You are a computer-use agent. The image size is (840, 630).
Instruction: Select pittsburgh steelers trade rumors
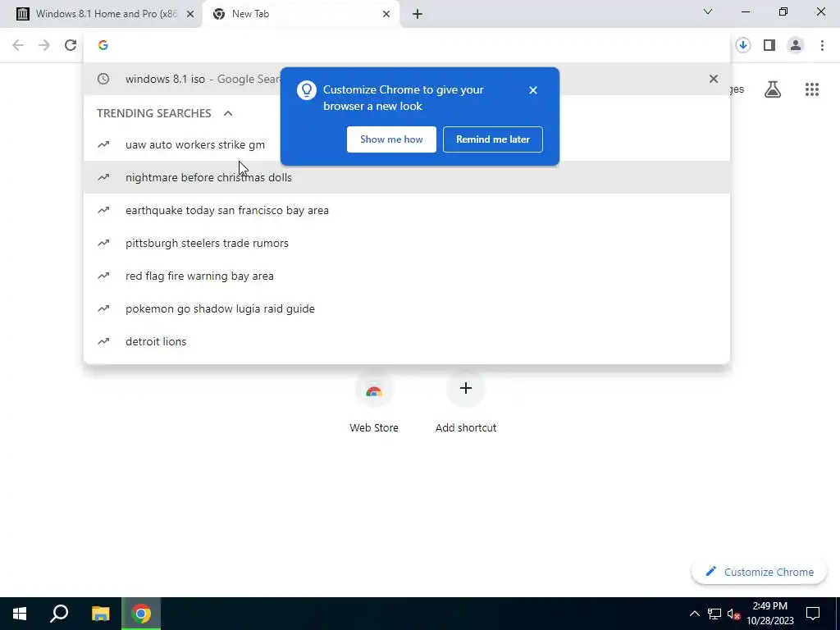[x=407, y=243]
